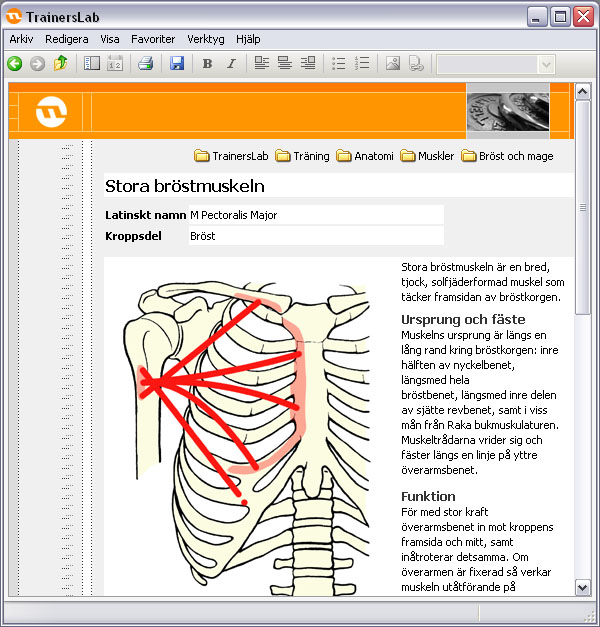Click the Latinskt namn field value

tap(315, 215)
